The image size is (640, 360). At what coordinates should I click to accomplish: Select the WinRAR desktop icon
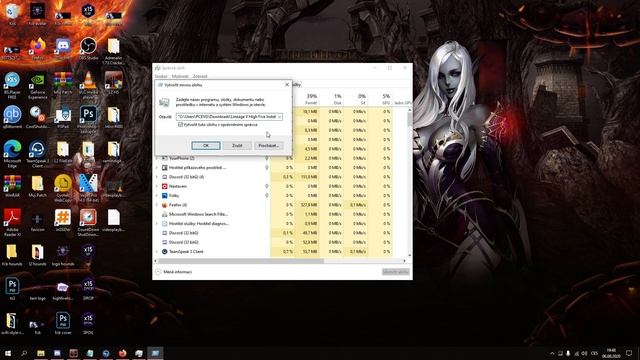pos(12,187)
